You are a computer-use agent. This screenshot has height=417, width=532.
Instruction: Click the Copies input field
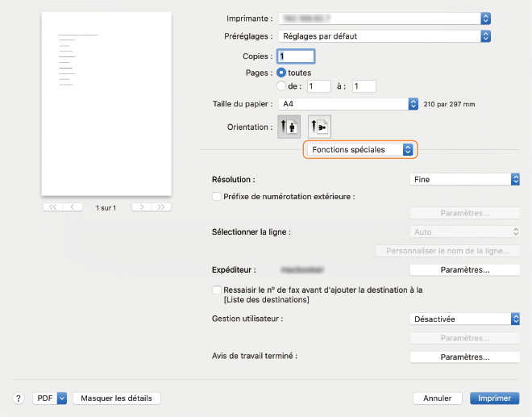295,56
